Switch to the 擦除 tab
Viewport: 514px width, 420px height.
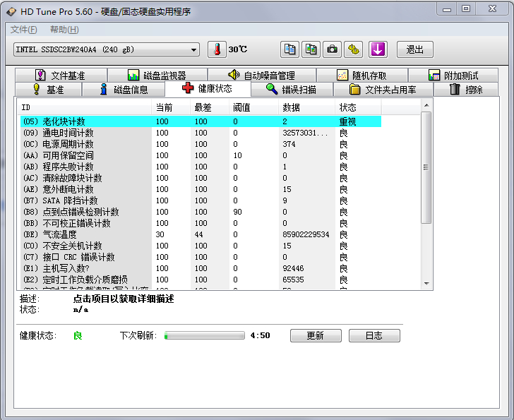point(466,90)
